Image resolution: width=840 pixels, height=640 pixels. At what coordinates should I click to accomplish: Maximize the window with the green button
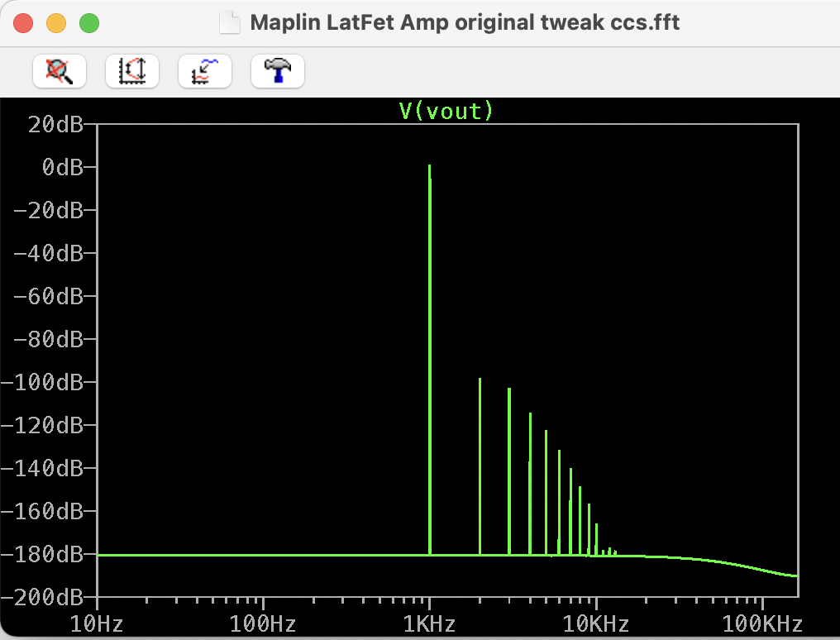point(89,23)
